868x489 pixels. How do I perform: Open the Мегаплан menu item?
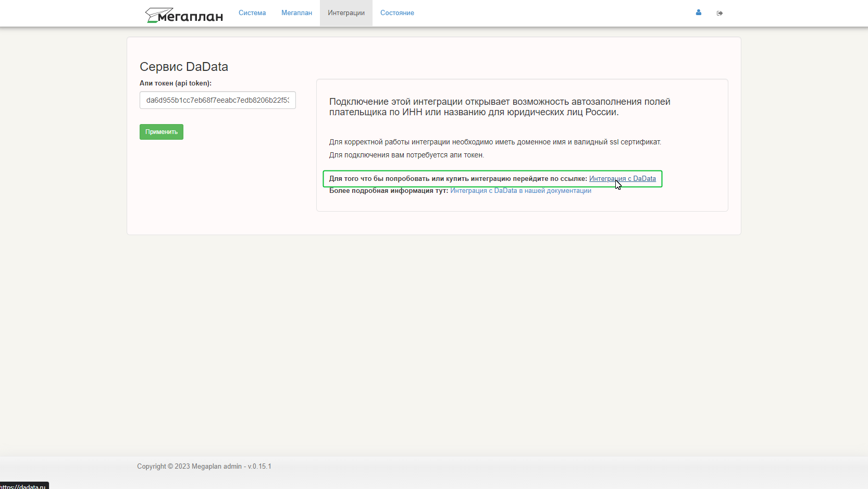[296, 13]
